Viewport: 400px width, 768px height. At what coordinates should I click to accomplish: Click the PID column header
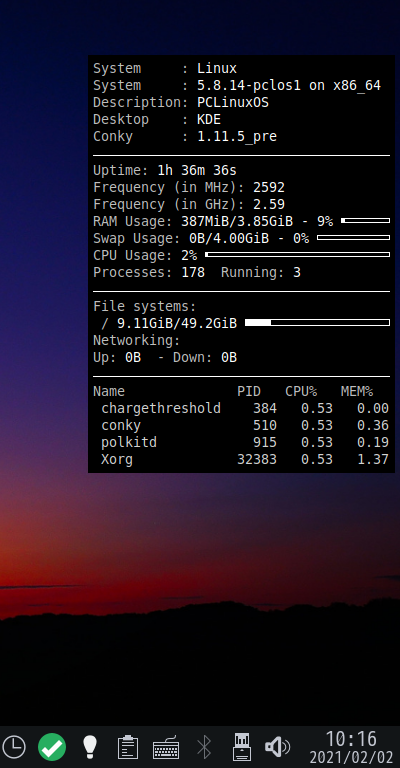249,391
